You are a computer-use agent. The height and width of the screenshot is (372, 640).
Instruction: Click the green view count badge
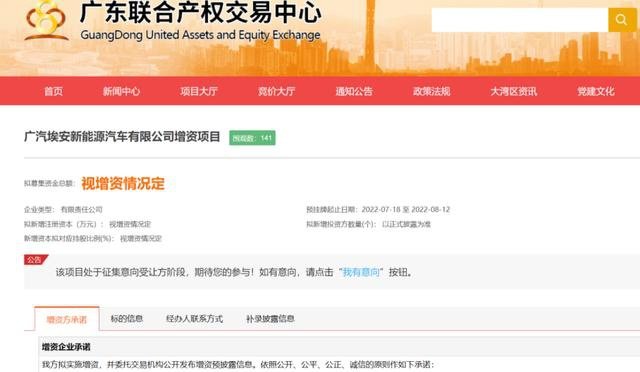(252, 138)
